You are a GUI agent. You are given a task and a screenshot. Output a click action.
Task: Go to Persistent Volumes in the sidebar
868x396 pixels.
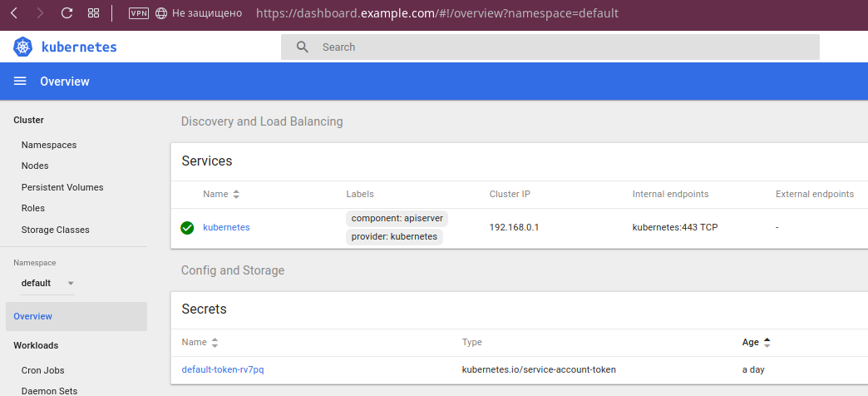[x=62, y=187]
